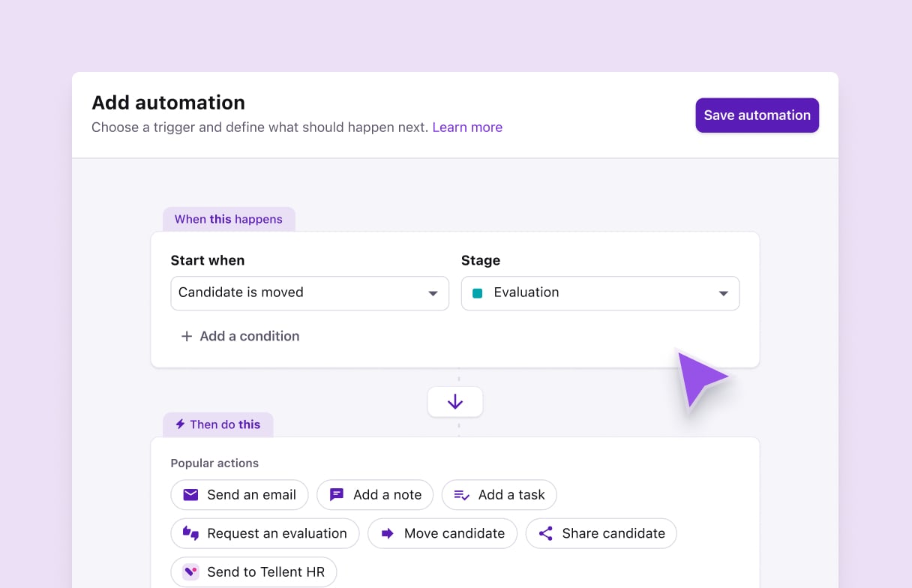912x588 pixels.
Task: Click the flag icon on Add a note
Action: pyautogui.click(x=336, y=494)
